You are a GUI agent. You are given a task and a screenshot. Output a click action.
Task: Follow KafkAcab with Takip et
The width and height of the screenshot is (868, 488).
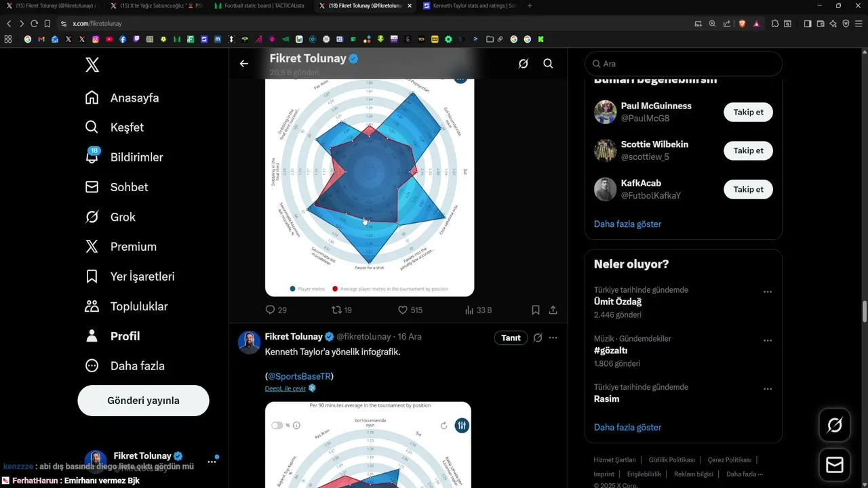click(748, 189)
